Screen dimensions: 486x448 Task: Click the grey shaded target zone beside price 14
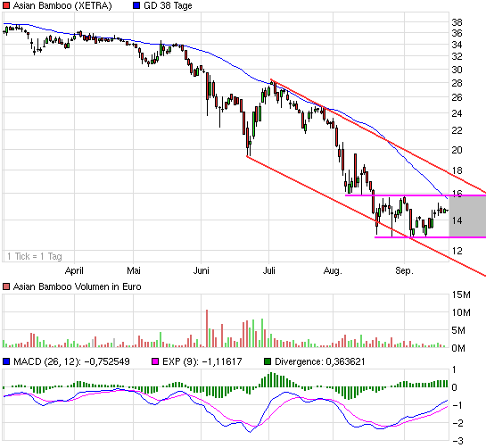467,216
